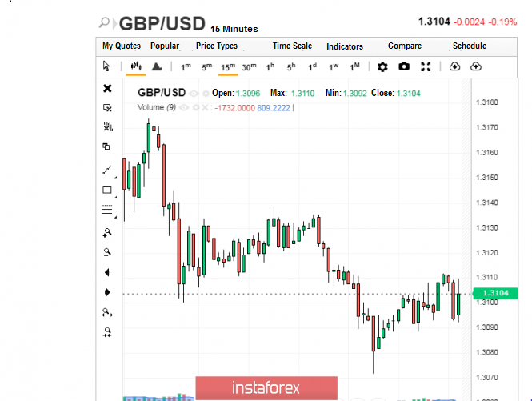The height and width of the screenshot is (401, 532).
Task: Take a chart snapshot with camera icon
Action: [404, 66]
